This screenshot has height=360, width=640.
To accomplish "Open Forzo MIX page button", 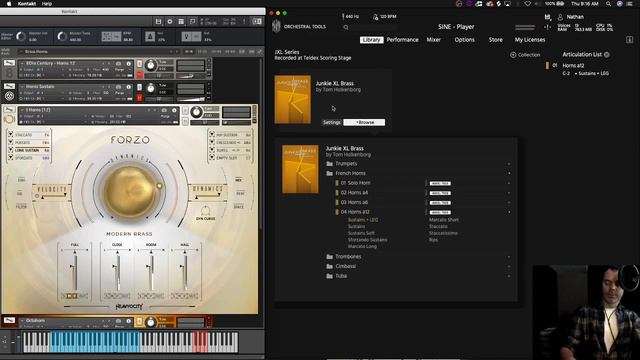I will (x=239, y=180).
